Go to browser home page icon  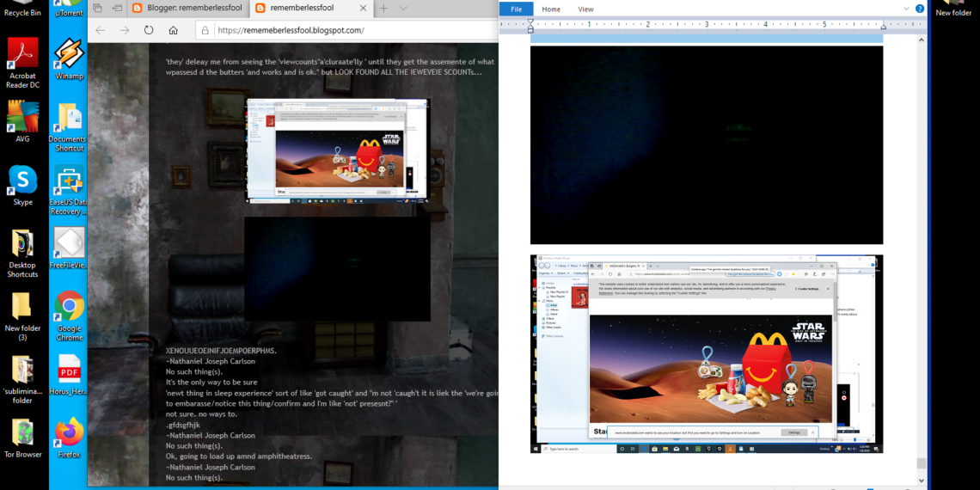click(173, 30)
